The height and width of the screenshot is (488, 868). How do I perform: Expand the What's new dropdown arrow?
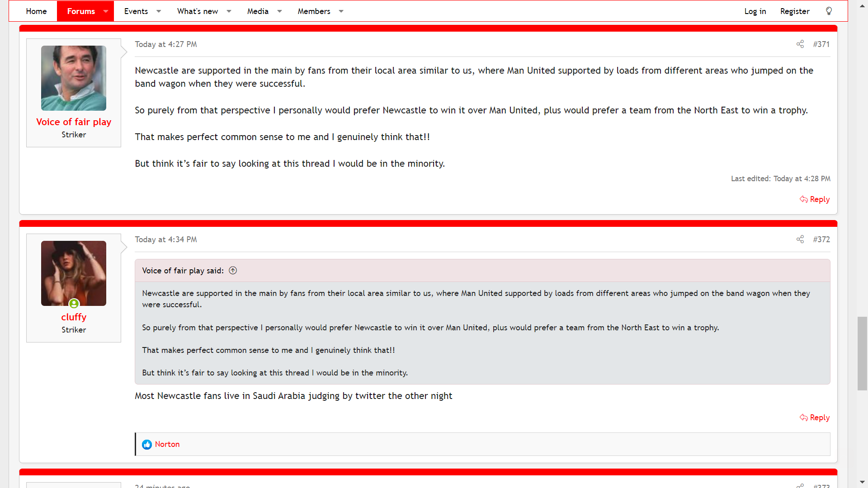pos(229,11)
